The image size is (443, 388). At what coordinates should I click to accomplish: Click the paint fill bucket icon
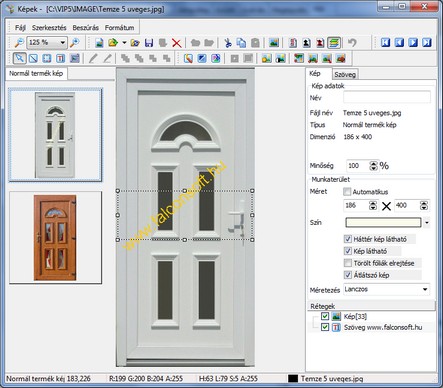[188, 58]
